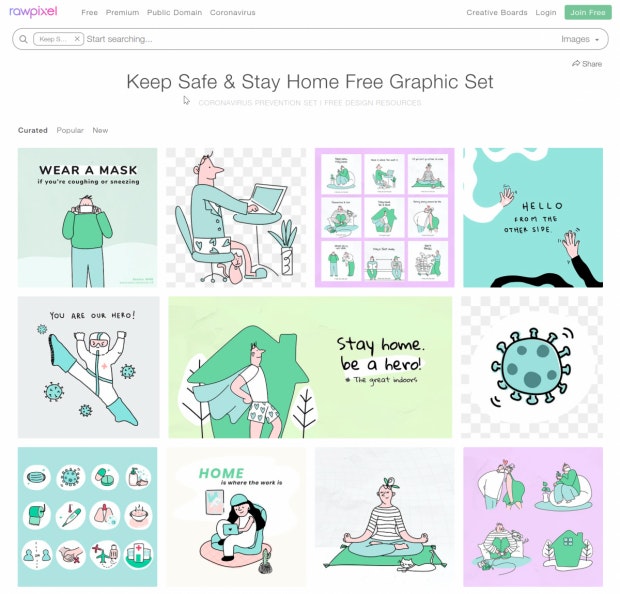Remove the Keep S... search tag

click(x=77, y=39)
